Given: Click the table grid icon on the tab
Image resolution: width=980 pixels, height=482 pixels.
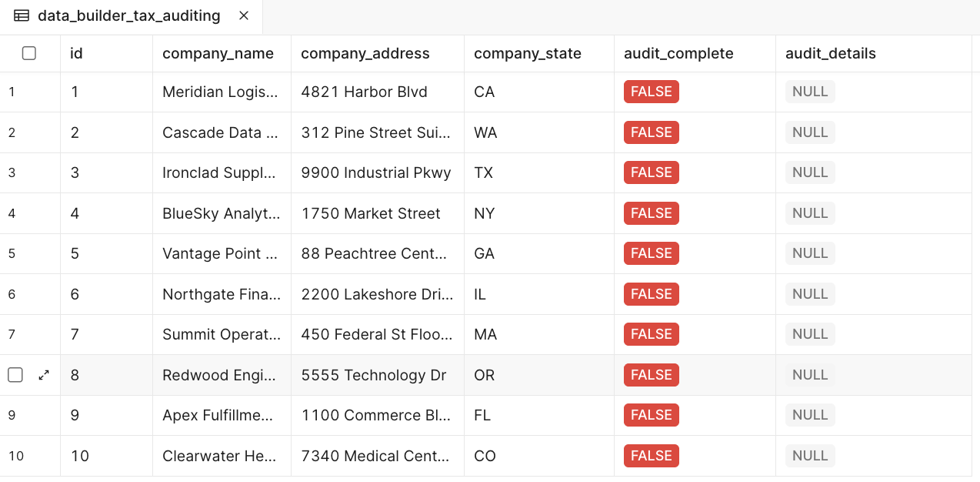Looking at the screenshot, I should pos(22,15).
